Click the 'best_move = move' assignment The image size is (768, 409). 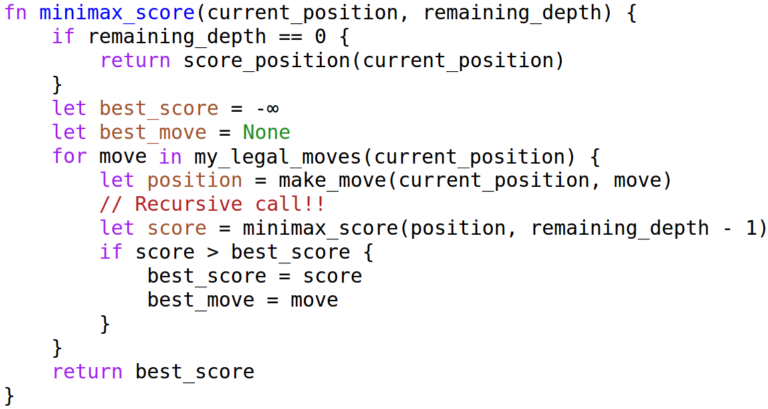pyautogui.click(x=243, y=300)
